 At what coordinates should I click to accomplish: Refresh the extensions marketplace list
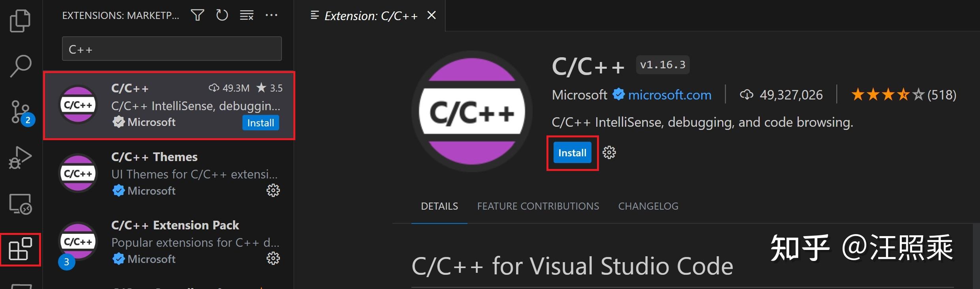[x=222, y=15]
